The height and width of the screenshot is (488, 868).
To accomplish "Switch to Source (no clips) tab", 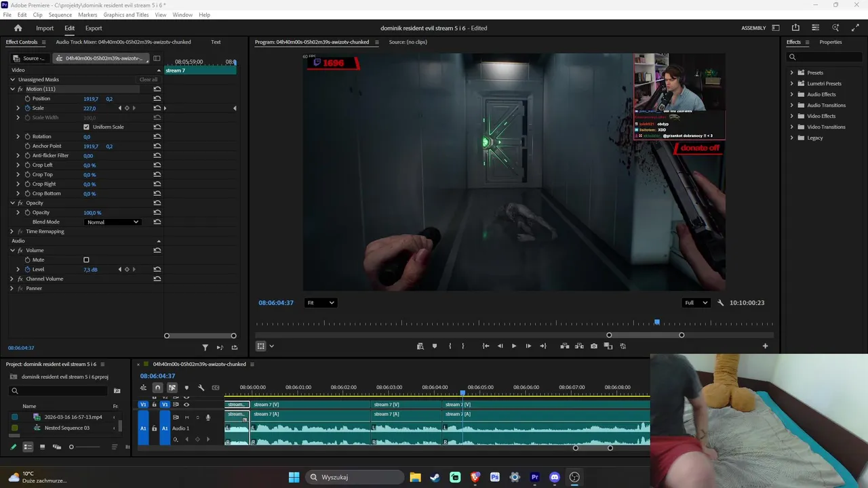I will 408,42.
